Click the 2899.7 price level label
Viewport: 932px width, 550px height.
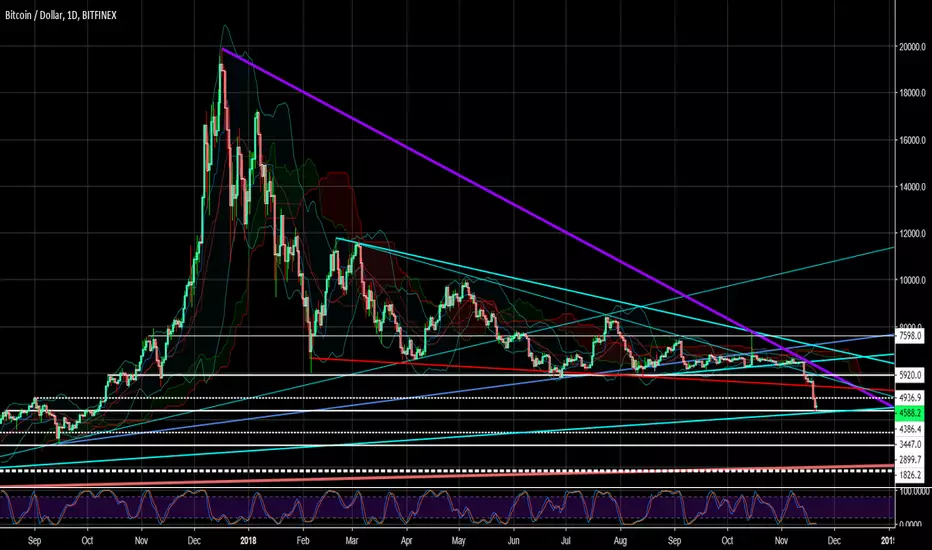[911, 460]
